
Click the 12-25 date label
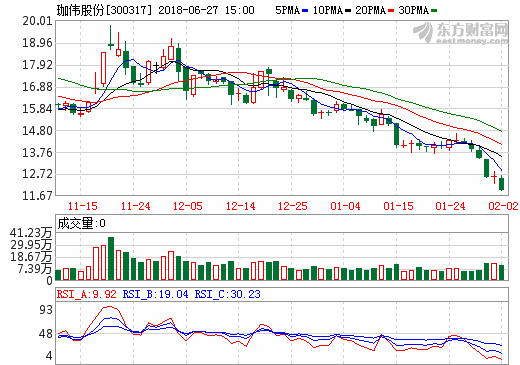tap(293, 206)
